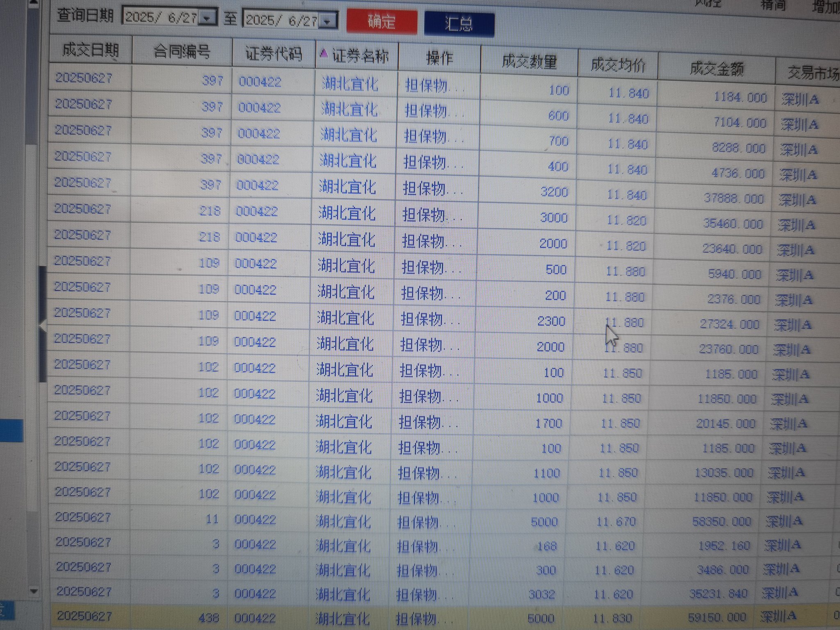This screenshot has height=630, width=840.
Task: Click quantity 3200 in the table
Action: click(554, 192)
